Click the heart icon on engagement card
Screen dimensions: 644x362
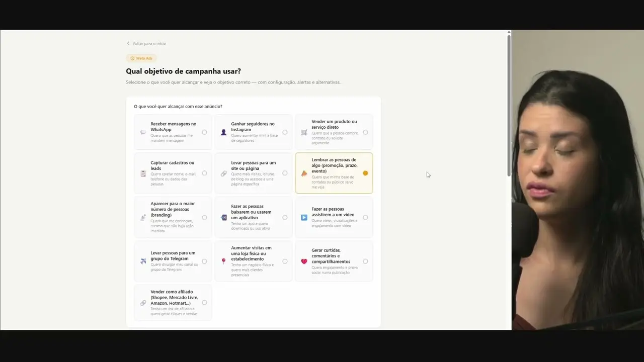point(304,261)
